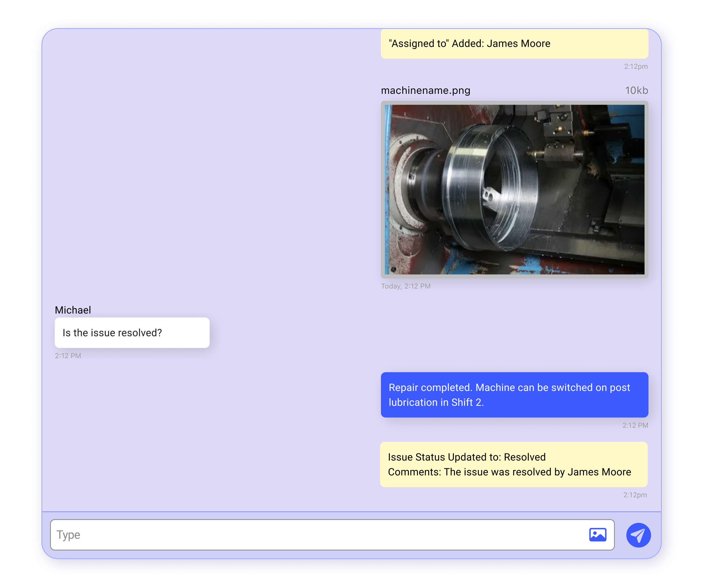Click timestamp below Repair completed message
Image resolution: width=704 pixels, height=588 pixels.
635,425
